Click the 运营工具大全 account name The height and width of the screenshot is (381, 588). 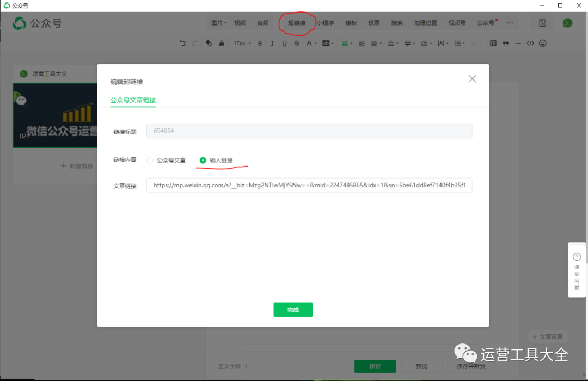pyautogui.click(x=50, y=74)
